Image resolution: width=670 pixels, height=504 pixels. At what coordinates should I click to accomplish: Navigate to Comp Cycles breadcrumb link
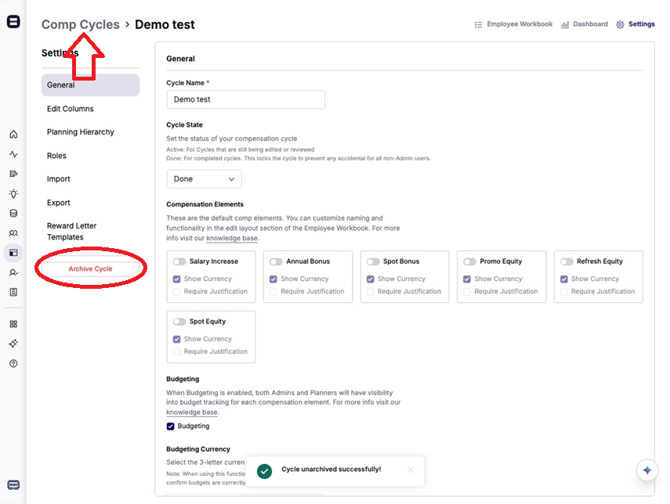[80, 24]
